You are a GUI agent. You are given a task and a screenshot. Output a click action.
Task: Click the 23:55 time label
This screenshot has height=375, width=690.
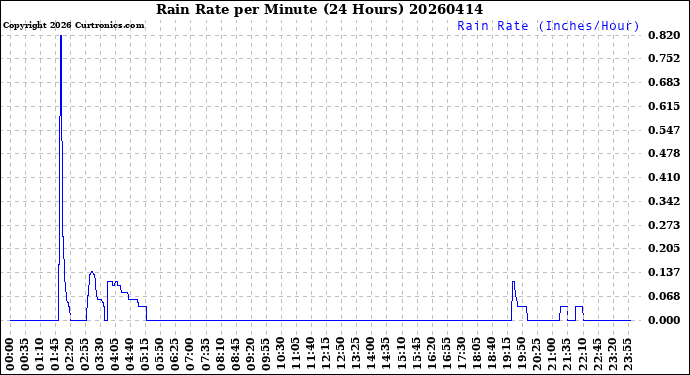coord(628,355)
